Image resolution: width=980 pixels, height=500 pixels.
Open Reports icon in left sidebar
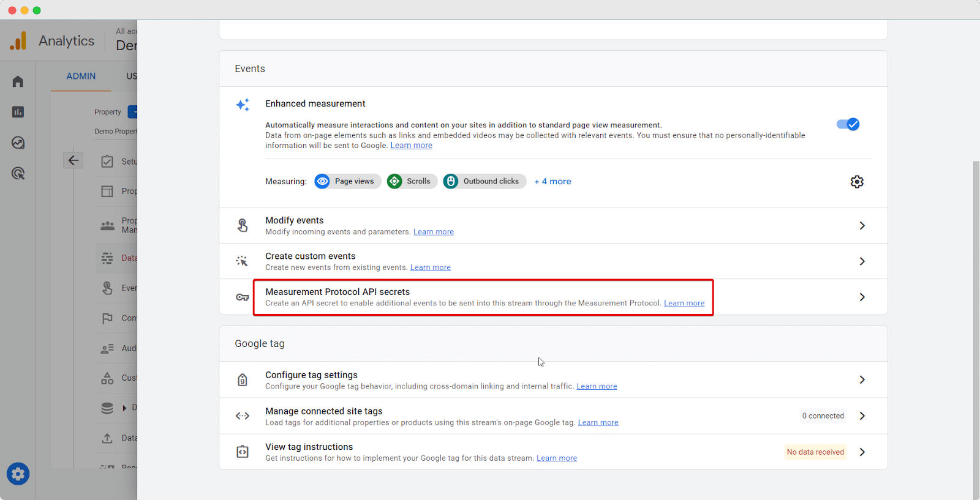(18, 112)
